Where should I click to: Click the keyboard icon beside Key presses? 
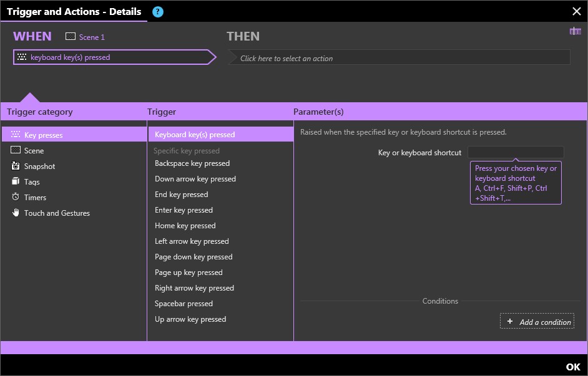coord(16,135)
